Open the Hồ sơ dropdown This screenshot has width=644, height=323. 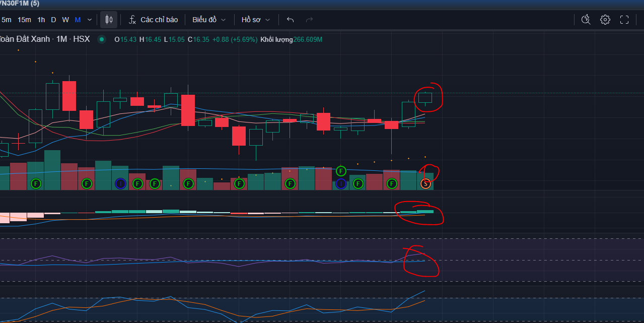point(255,20)
